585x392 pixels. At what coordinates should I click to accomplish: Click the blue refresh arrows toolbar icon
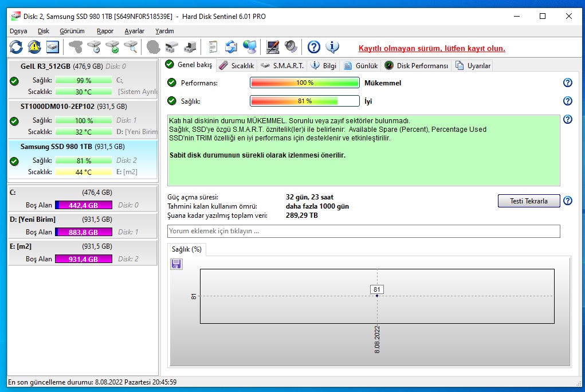coord(16,48)
